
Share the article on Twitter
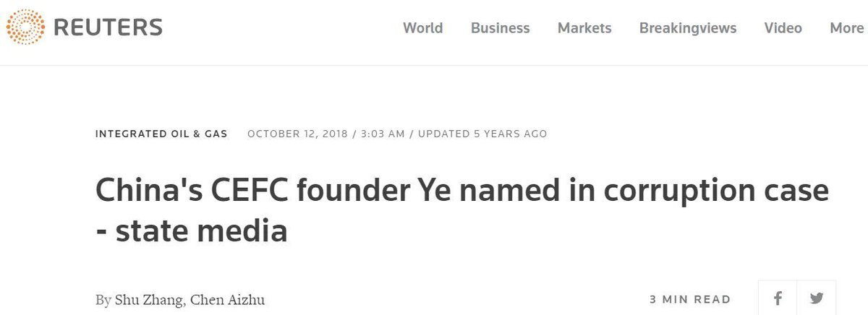pos(817,298)
